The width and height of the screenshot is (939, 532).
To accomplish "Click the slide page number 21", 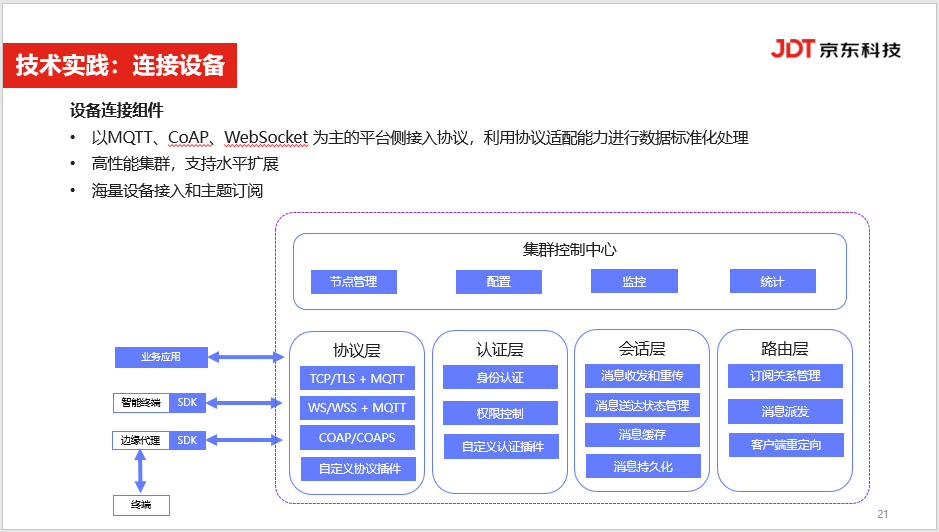I will [883, 514].
